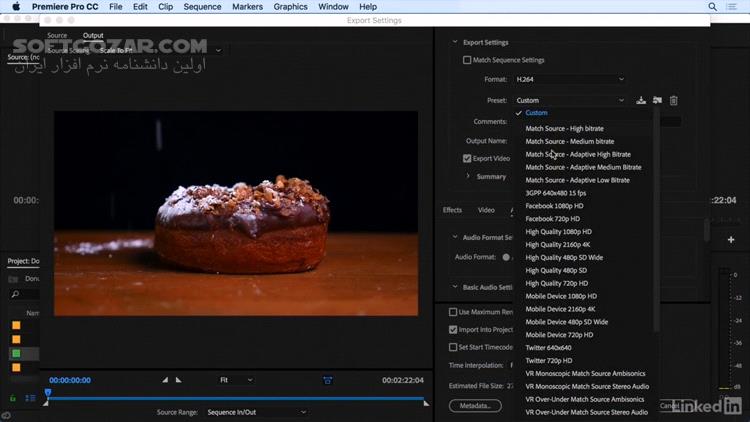This screenshot has height=422, width=750.
Task: Open the Fit zoom level dropdown
Action: point(236,380)
